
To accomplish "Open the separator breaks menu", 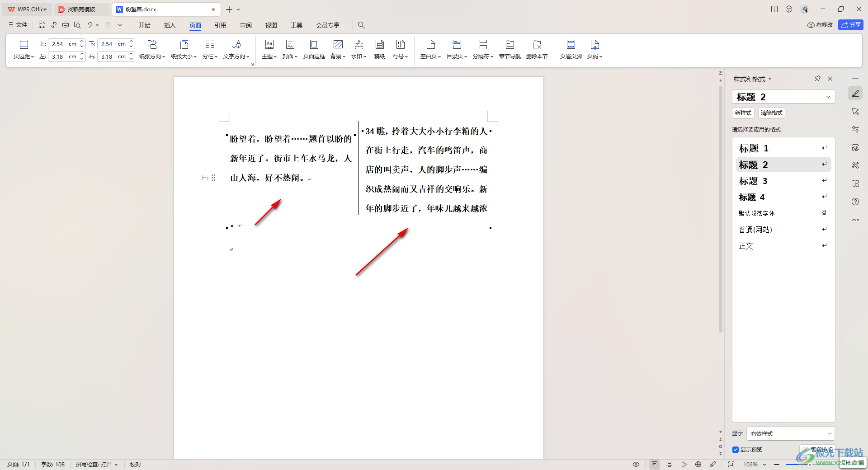I will [483, 49].
